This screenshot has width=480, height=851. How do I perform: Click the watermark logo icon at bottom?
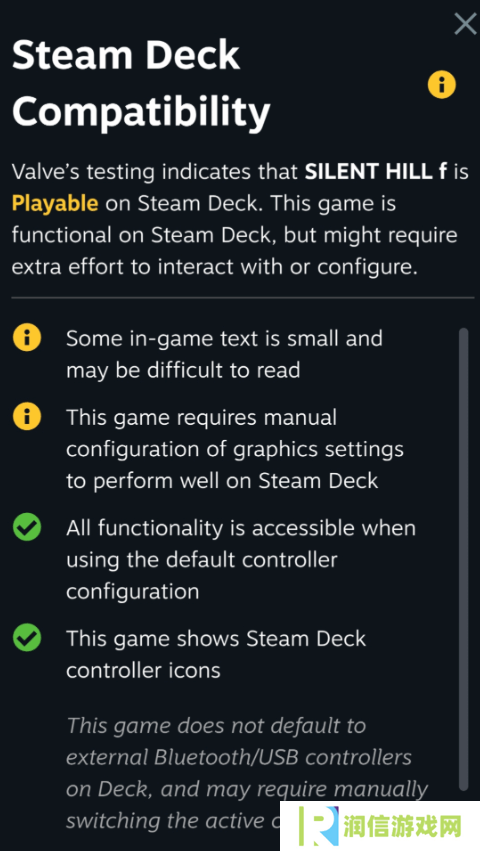[319, 826]
